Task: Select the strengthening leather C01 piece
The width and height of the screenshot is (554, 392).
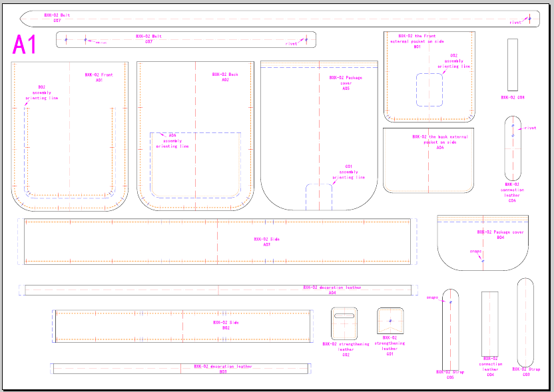Action: coord(390,322)
